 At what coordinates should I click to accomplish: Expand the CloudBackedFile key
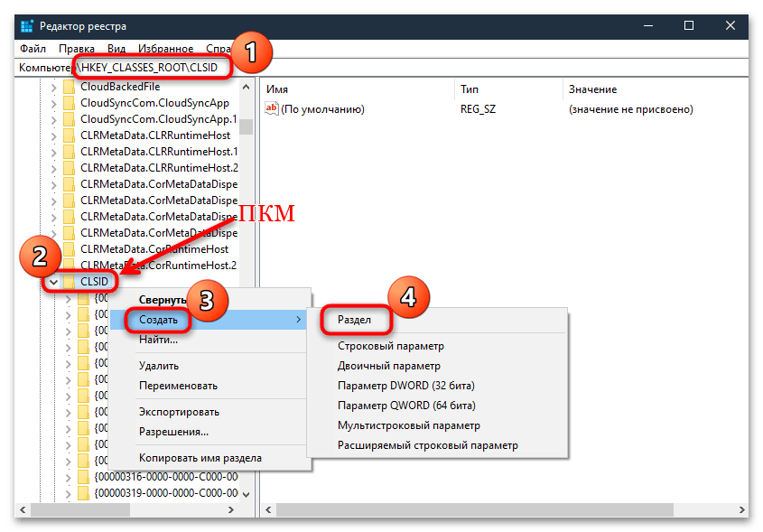coord(53,89)
